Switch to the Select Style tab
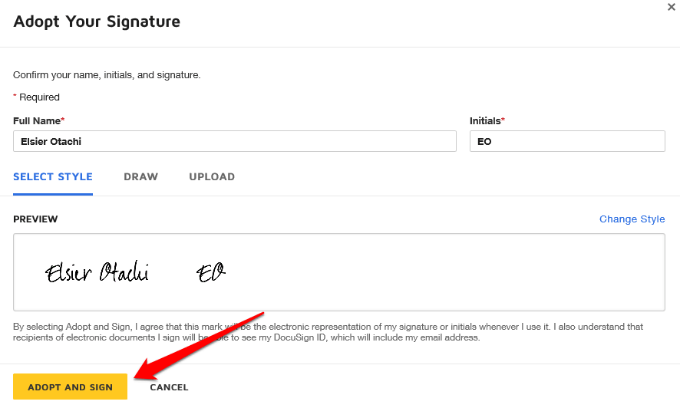This screenshot has height=408, width=680. click(x=53, y=177)
